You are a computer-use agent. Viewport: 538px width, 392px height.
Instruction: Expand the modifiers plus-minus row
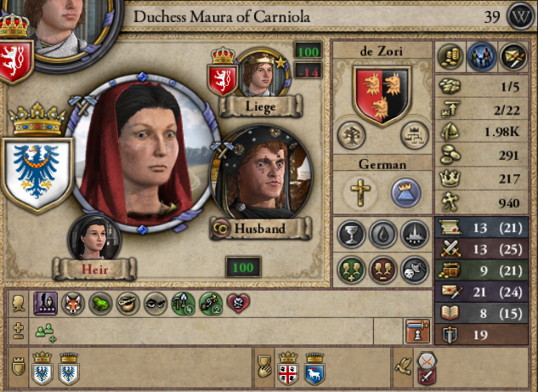(x=18, y=332)
